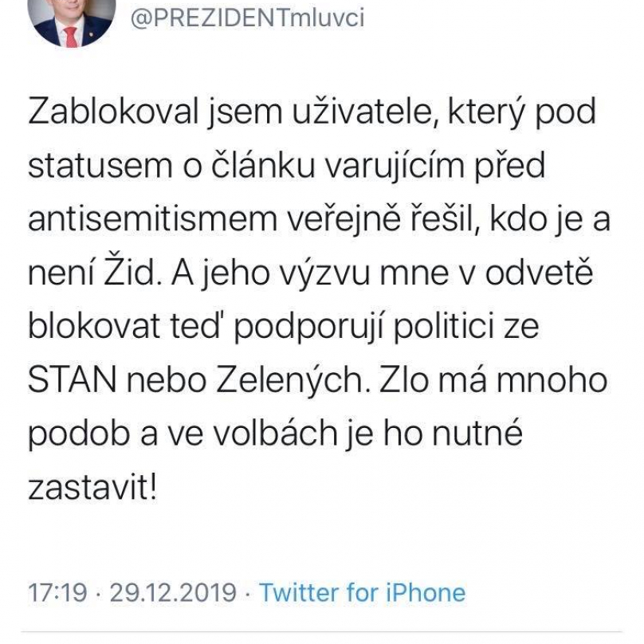
Task: Click the word statusem in second line
Action: coord(100,166)
